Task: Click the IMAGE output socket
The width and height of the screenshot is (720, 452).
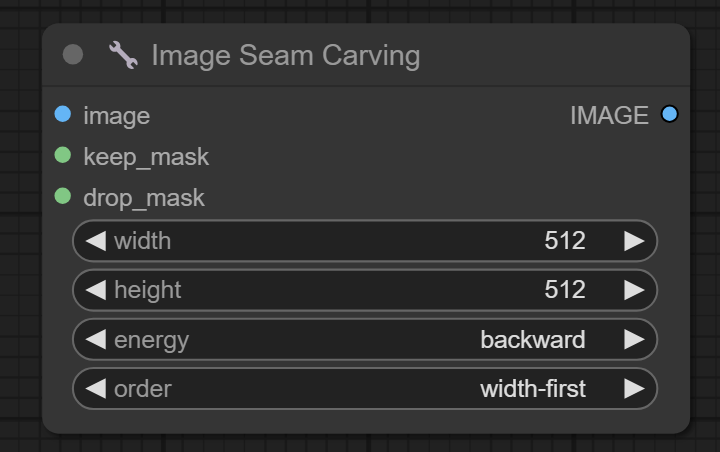Action: coord(669,115)
